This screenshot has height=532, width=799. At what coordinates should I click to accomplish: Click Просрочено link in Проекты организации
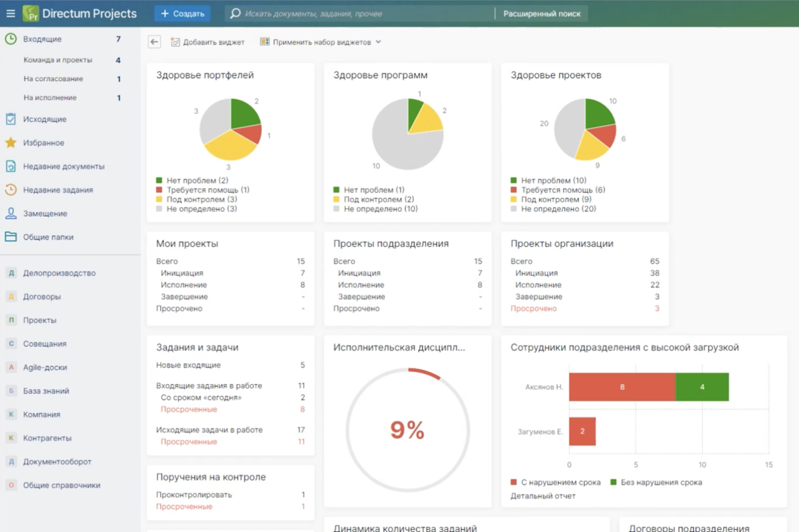pyautogui.click(x=533, y=309)
